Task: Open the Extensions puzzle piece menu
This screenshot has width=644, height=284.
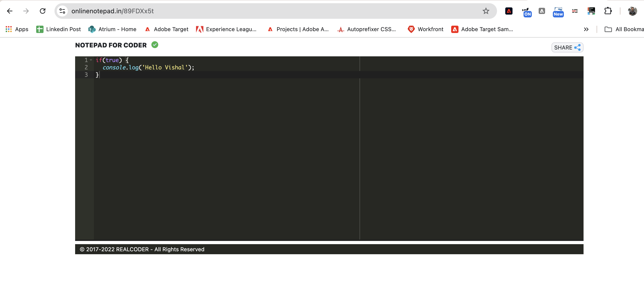Action: (x=608, y=11)
